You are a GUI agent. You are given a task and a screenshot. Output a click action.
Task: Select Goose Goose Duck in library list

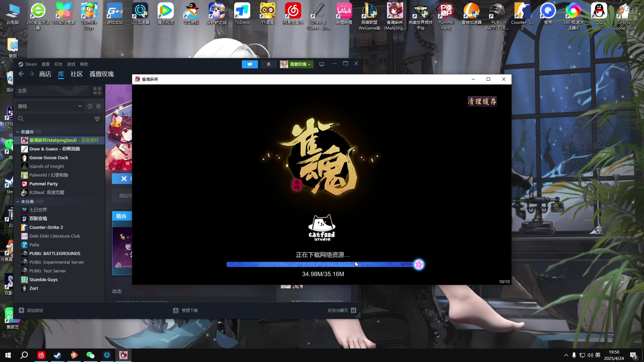pos(49,158)
